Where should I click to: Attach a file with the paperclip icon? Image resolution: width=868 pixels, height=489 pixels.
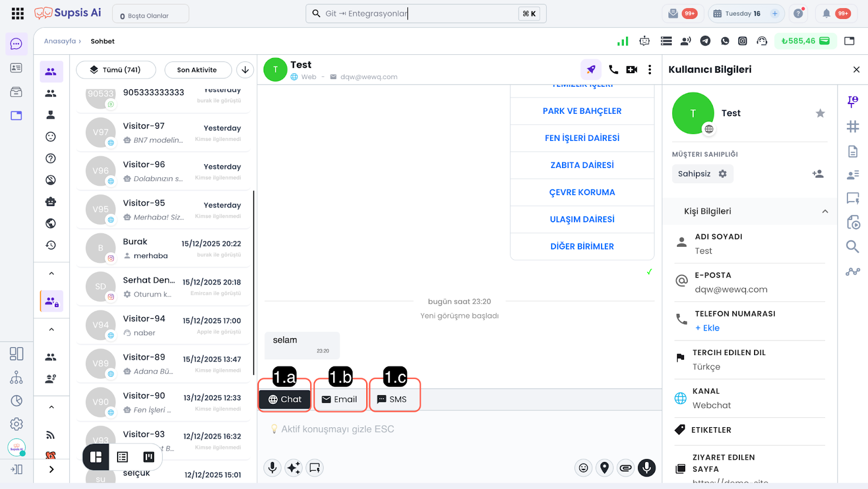626,468
